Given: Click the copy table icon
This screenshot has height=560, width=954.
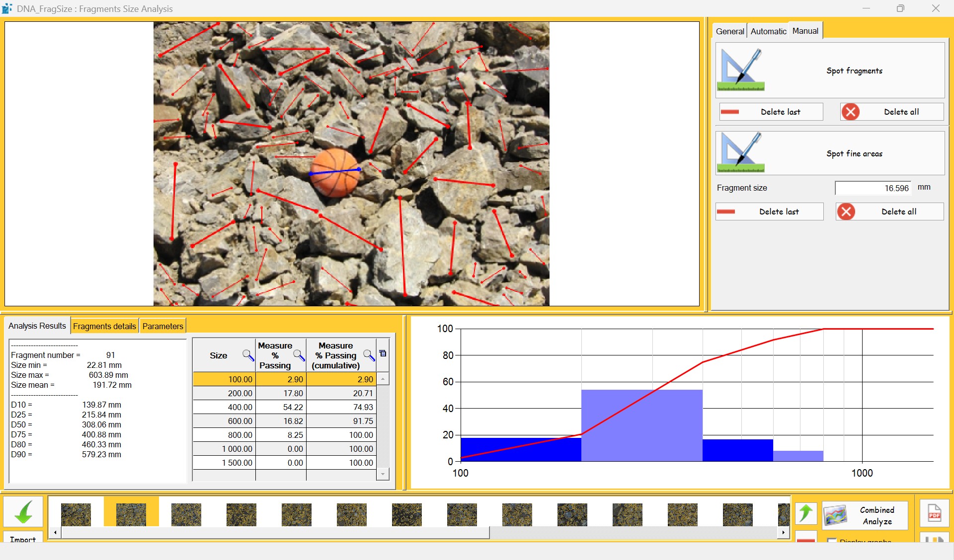Looking at the screenshot, I should tap(383, 353).
